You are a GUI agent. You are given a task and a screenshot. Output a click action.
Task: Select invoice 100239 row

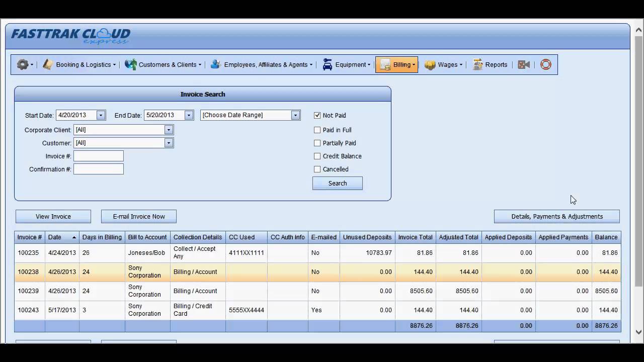coord(317,291)
